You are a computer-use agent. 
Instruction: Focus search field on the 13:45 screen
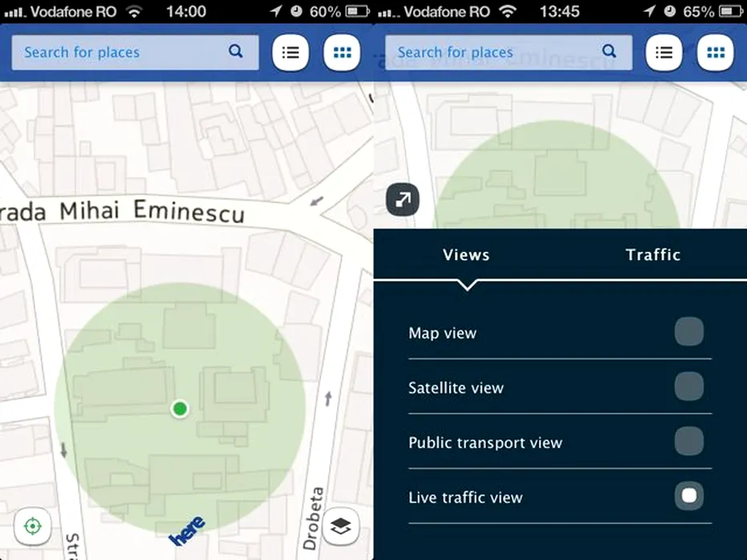492,53
